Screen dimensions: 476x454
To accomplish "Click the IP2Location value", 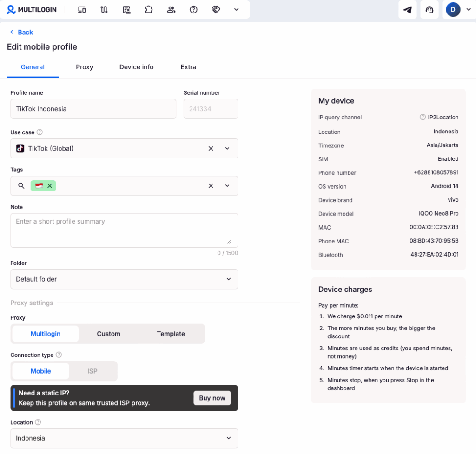I will (443, 118).
